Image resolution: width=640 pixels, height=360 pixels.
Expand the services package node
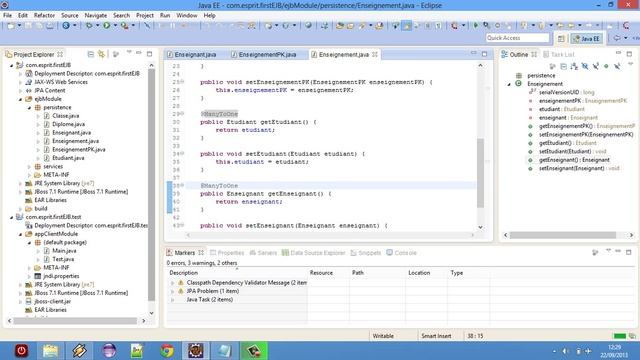tap(29, 167)
